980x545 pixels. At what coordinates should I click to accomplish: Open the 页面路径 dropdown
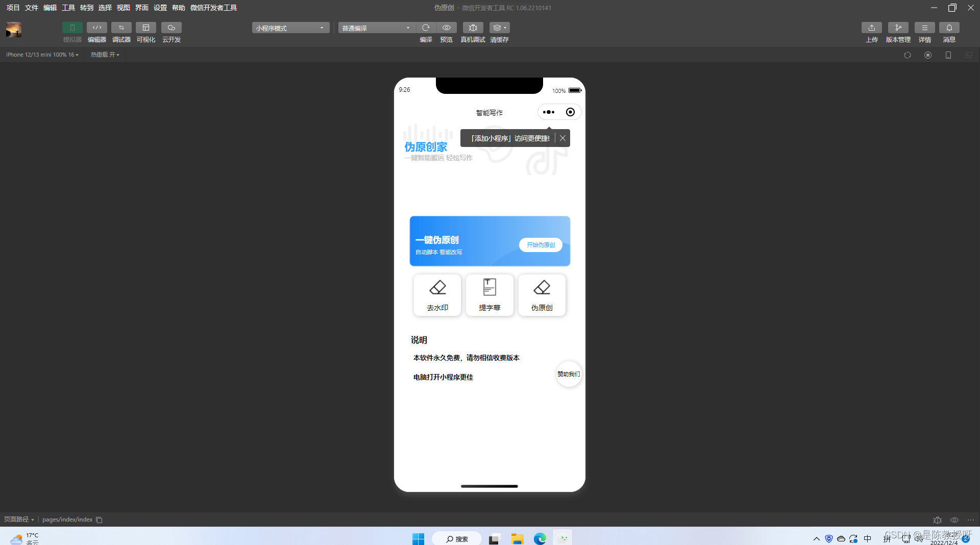19,519
